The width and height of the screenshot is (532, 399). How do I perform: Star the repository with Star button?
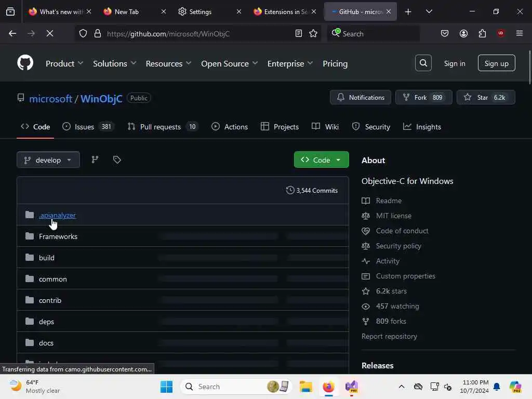point(486,97)
